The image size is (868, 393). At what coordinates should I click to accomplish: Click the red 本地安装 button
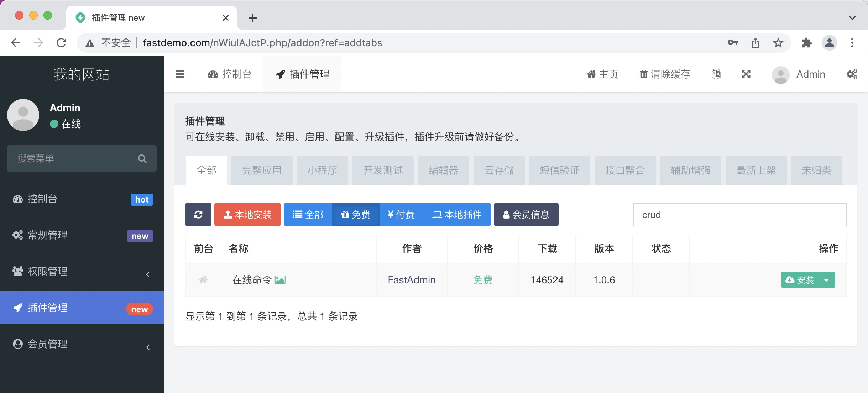click(247, 214)
